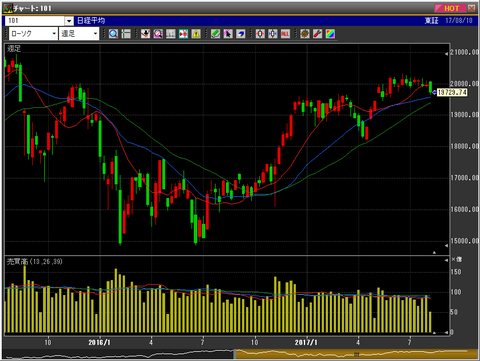Image resolution: width=480 pixels, height=361 pixels.
Task: Click the 週足 label in chart corner
Action: [x=14, y=49]
